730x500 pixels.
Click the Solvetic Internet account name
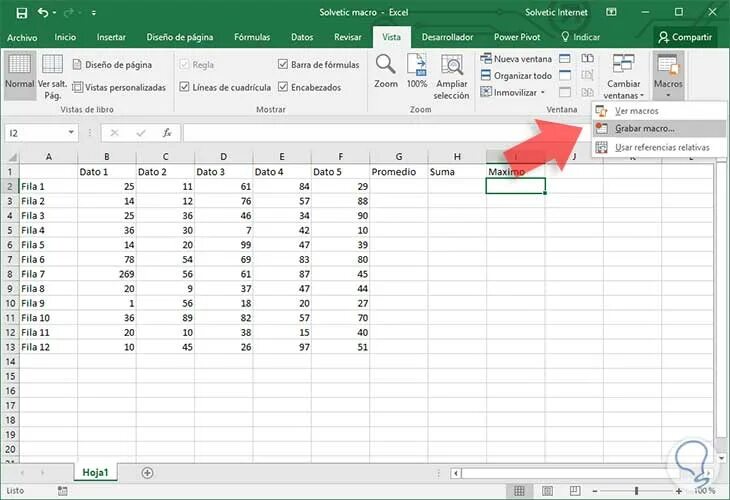(x=556, y=13)
